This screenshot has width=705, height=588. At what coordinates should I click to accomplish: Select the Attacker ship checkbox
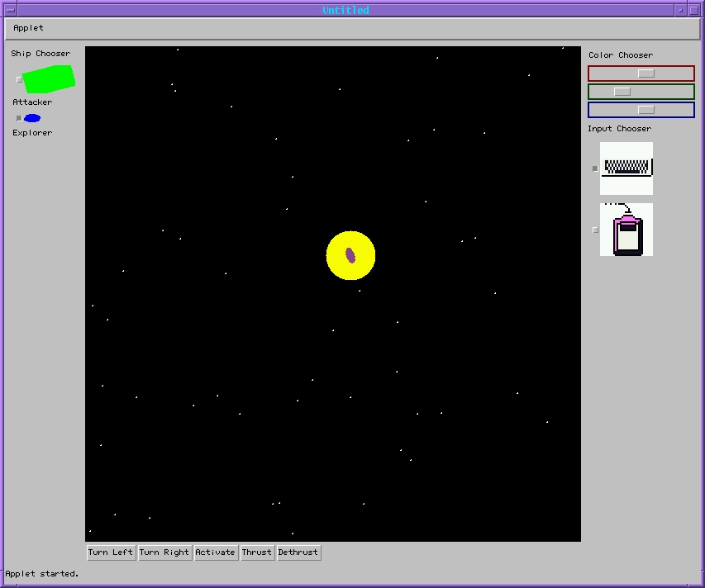pyautogui.click(x=19, y=79)
